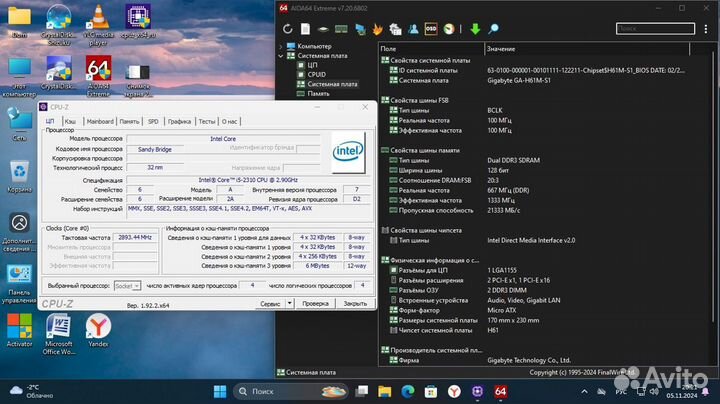
Task: Select ЦП item in AIDA64 tree
Action: pos(312,65)
